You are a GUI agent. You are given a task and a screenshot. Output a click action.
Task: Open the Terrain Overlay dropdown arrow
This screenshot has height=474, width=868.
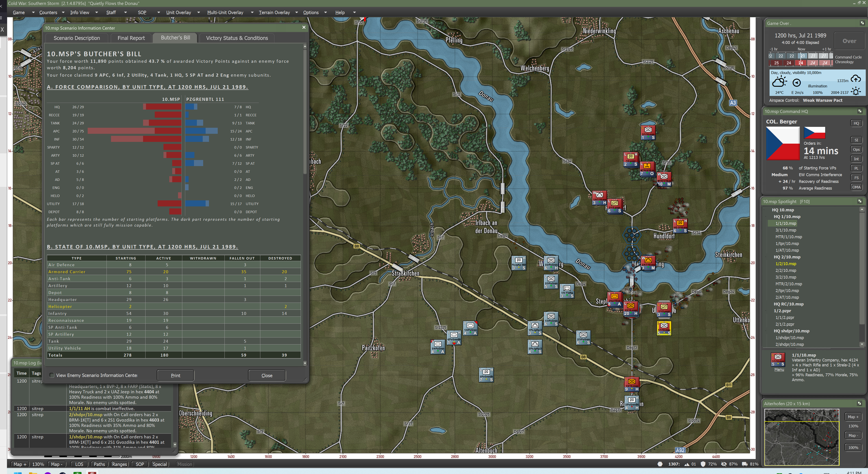[x=296, y=13]
